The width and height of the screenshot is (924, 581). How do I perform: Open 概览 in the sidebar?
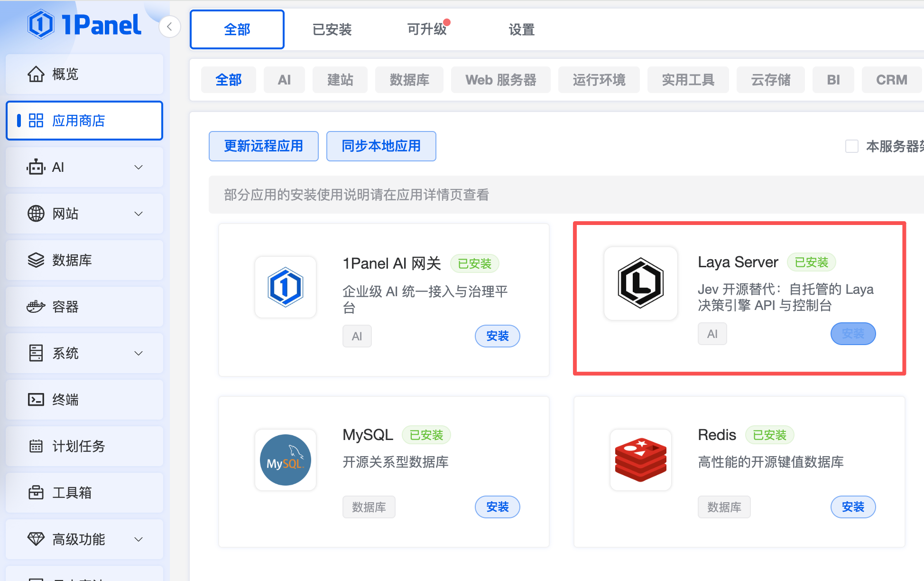[x=84, y=74]
